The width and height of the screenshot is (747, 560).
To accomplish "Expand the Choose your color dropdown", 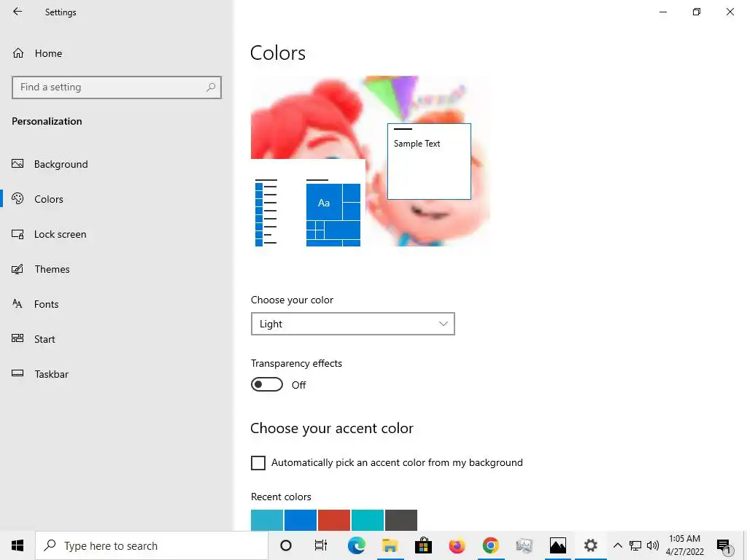I will click(353, 324).
